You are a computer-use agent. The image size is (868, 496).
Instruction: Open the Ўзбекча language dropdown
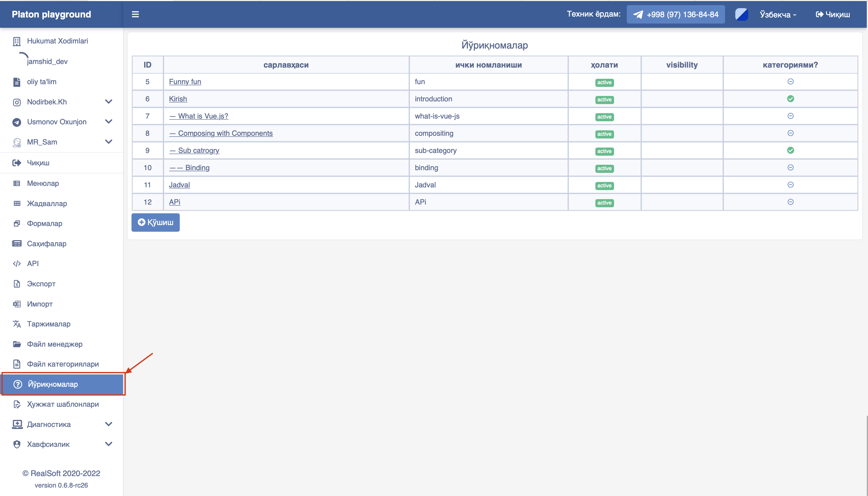point(778,15)
